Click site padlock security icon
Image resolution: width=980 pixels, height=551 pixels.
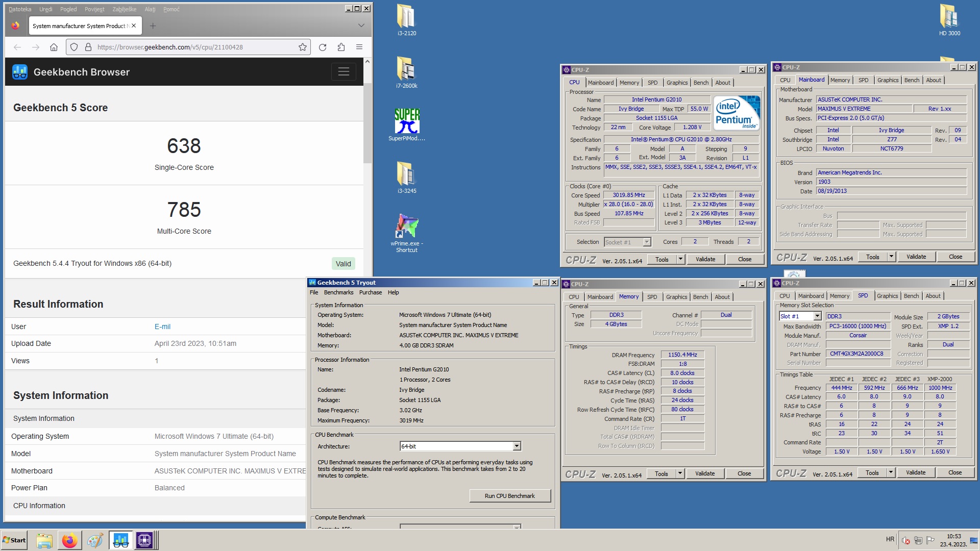tap(88, 47)
